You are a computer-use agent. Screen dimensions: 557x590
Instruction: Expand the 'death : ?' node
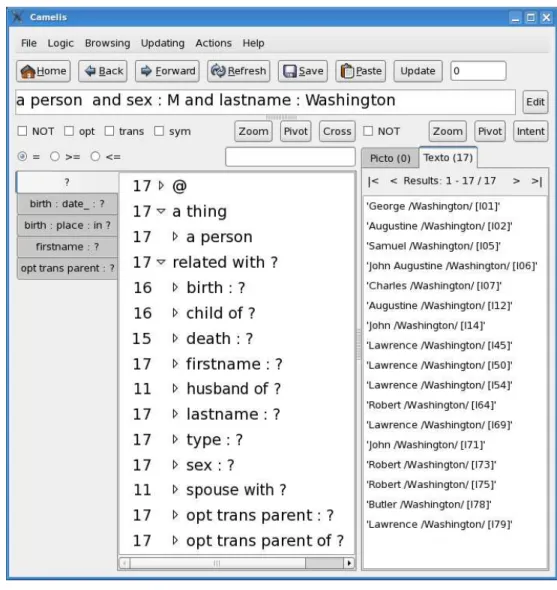(x=175, y=338)
